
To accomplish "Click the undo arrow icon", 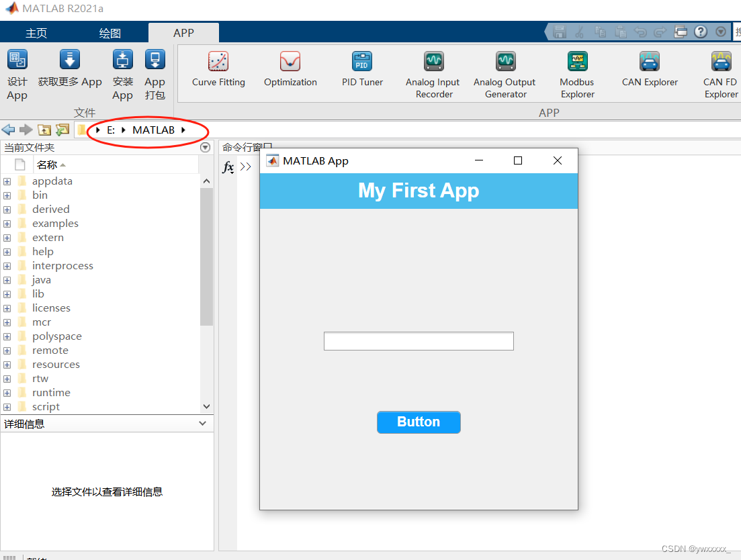I will point(640,32).
